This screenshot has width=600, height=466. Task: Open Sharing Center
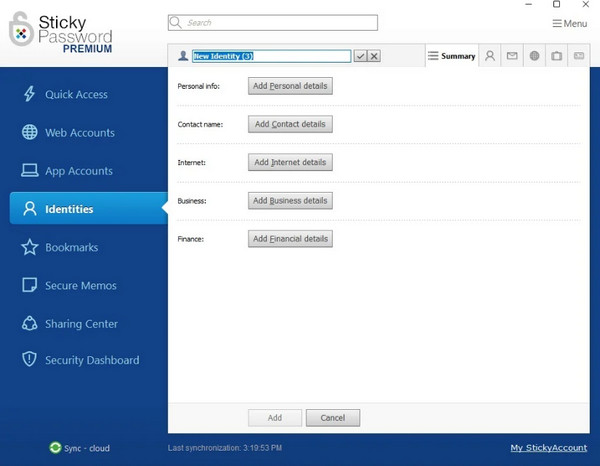81,324
